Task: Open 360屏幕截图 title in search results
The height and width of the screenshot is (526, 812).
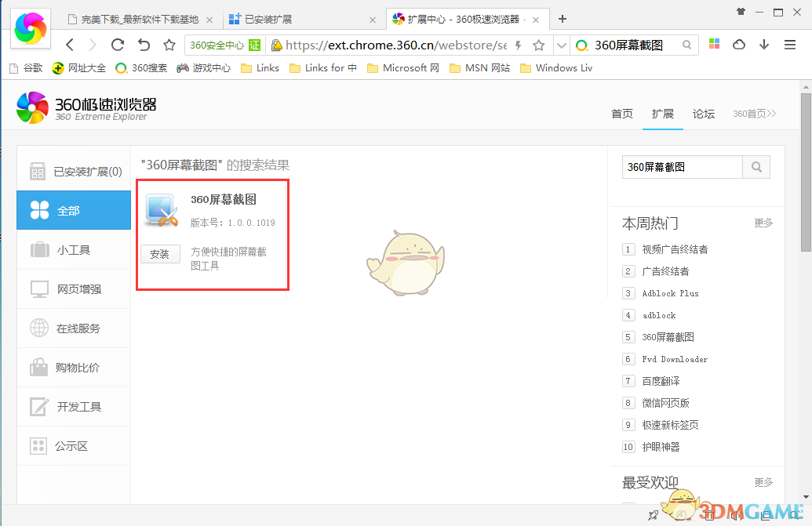Action: click(224, 200)
